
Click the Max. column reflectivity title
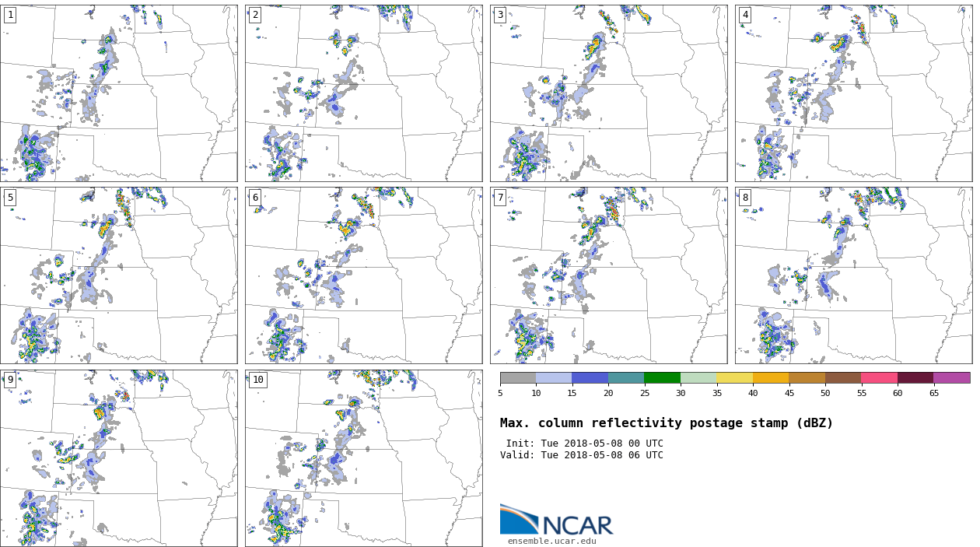[x=666, y=423]
